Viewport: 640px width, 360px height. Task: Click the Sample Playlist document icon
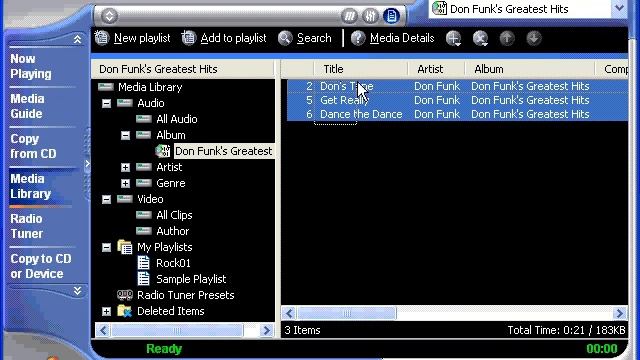coord(144,279)
